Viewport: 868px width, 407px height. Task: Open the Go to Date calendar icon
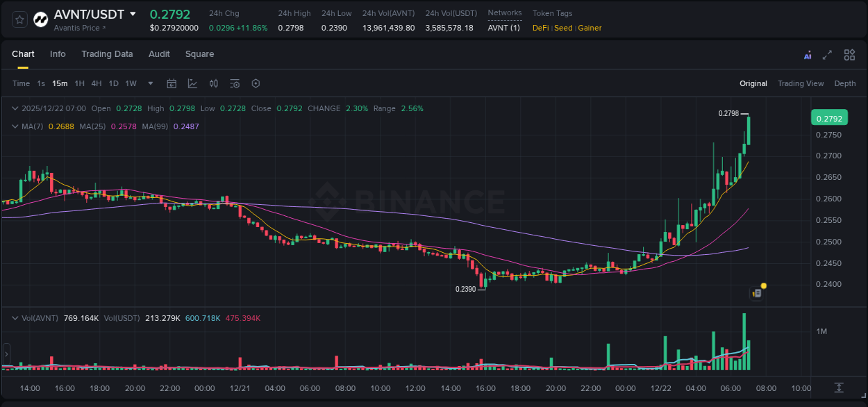click(172, 83)
